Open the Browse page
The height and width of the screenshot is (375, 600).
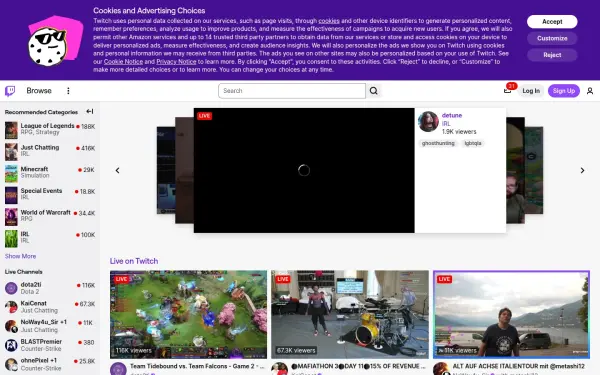(39, 91)
